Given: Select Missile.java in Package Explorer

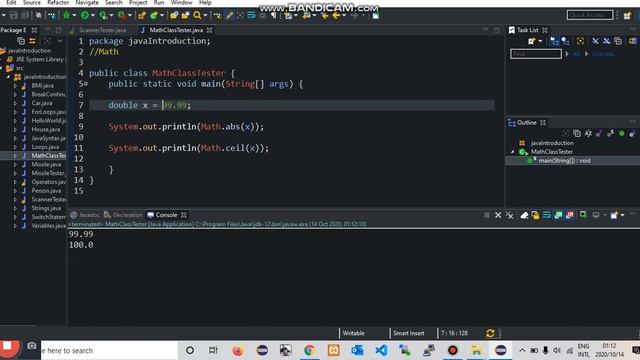Looking at the screenshot, I should click(x=46, y=164).
